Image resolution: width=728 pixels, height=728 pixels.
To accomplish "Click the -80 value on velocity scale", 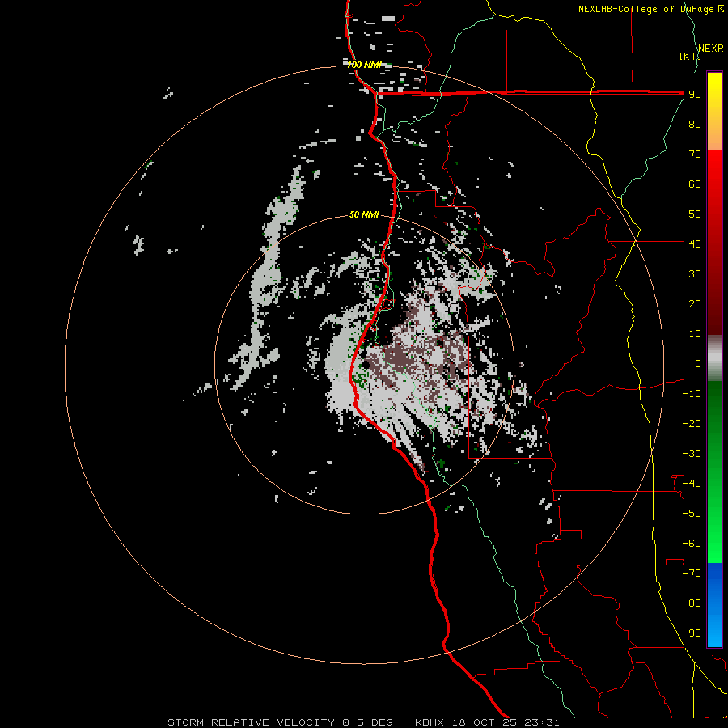I will (x=692, y=603).
